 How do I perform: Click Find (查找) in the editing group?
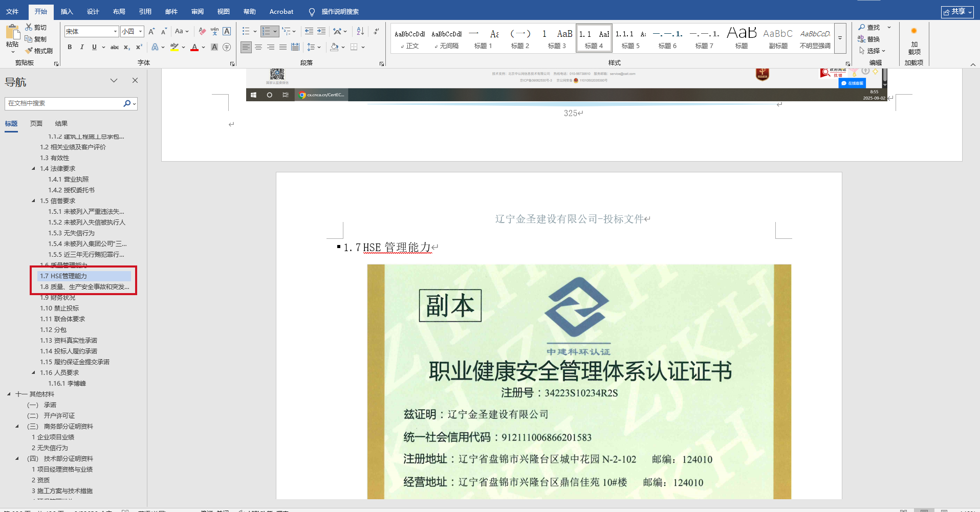pos(869,27)
